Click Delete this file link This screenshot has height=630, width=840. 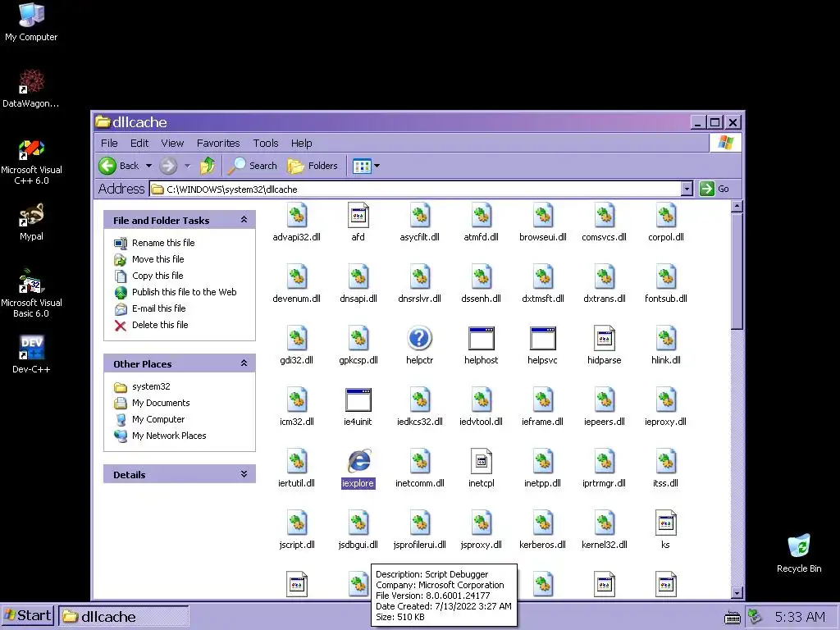[160, 325]
